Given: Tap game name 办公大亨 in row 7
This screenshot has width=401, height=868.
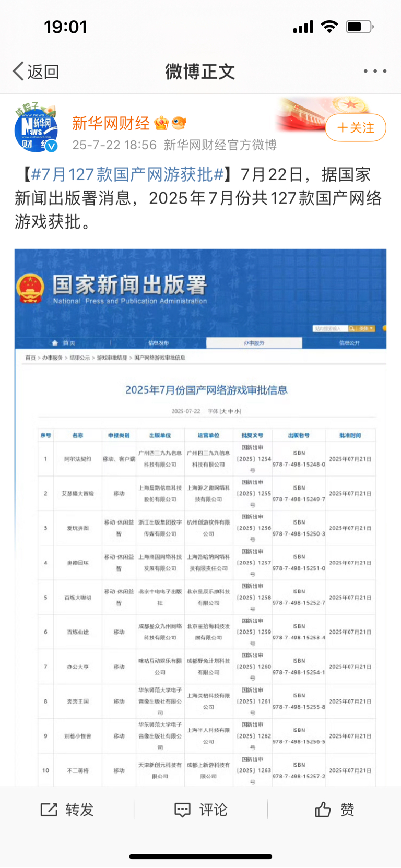Looking at the screenshot, I should click(x=78, y=667).
